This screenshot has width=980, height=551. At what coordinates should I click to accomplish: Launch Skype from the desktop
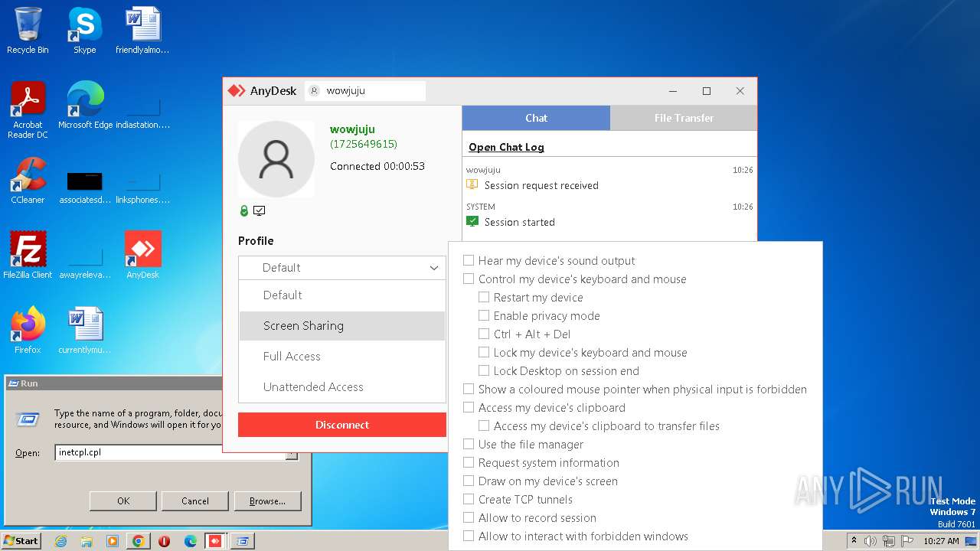click(x=84, y=31)
